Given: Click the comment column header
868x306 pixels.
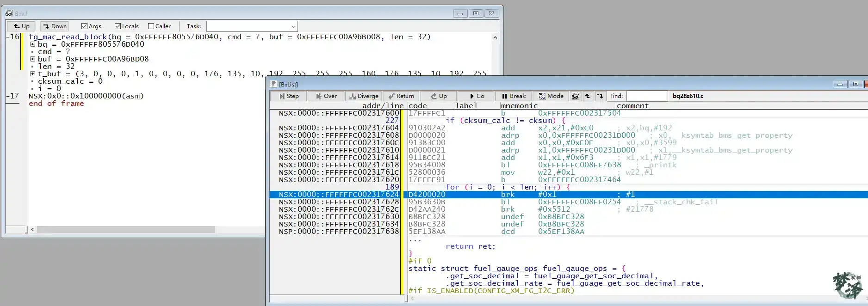Looking at the screenshot, I should point(632,106).
